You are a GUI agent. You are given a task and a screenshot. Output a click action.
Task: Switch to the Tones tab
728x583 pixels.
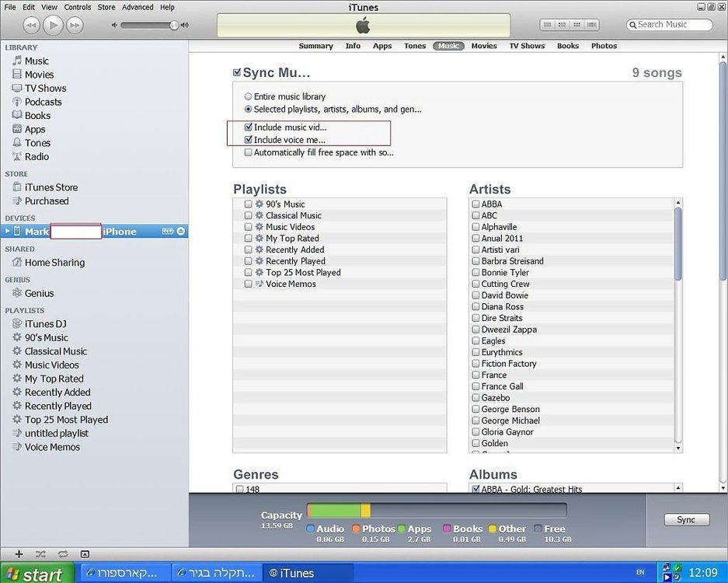[415, 46]
